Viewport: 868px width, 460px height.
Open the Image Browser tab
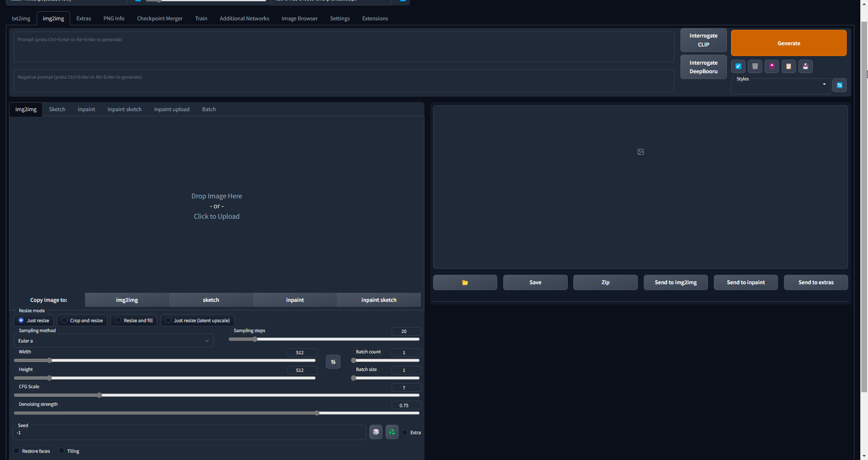tap(299, 19)
